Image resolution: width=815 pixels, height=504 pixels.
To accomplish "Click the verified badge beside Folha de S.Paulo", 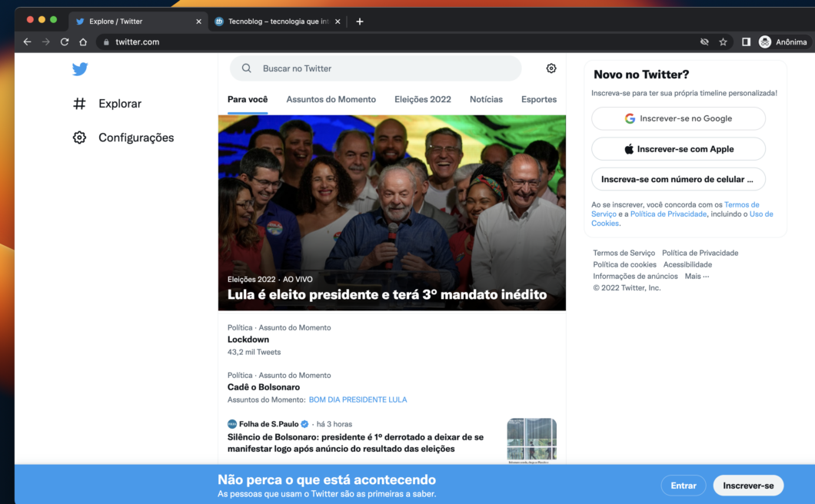I will (x=304, y=424).
